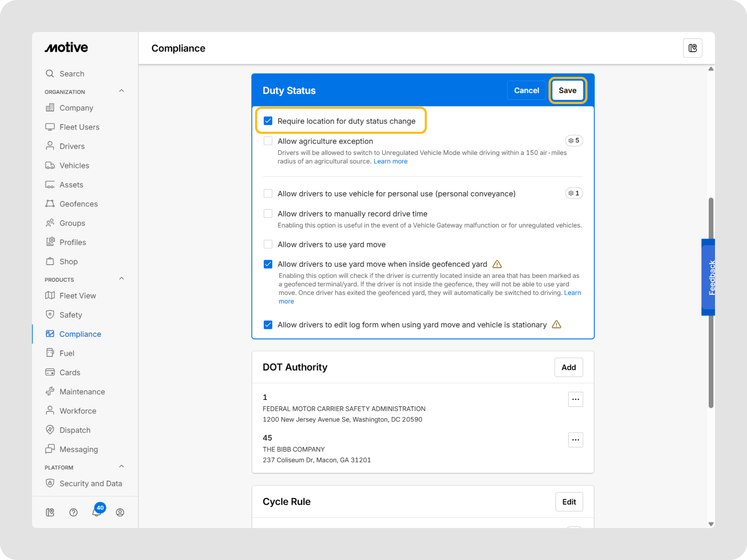Screen dimensions: 747x560
Task: Click warning triangle next to geofenced yard option
Action: pyautogui.click(x=497, y=264)
